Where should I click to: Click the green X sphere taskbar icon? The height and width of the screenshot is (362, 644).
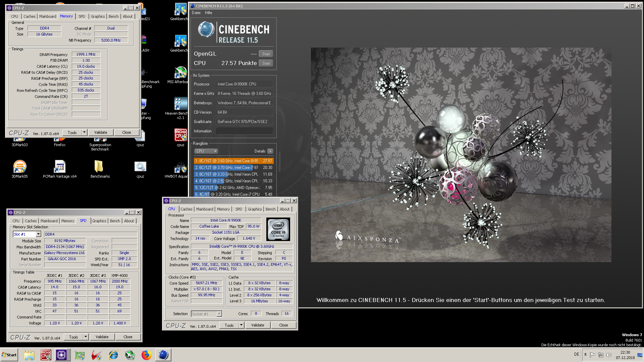click(130, 355)
